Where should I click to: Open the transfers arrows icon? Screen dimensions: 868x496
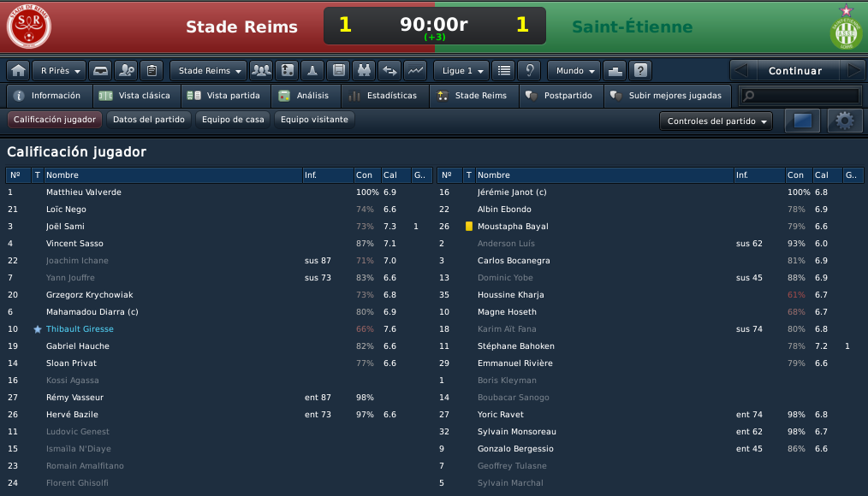389,71
